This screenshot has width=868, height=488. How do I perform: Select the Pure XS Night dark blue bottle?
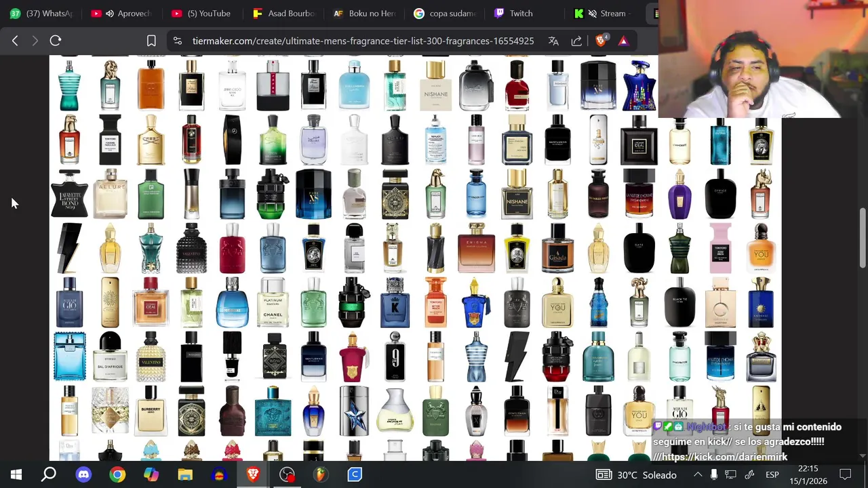tap(313, 194)
